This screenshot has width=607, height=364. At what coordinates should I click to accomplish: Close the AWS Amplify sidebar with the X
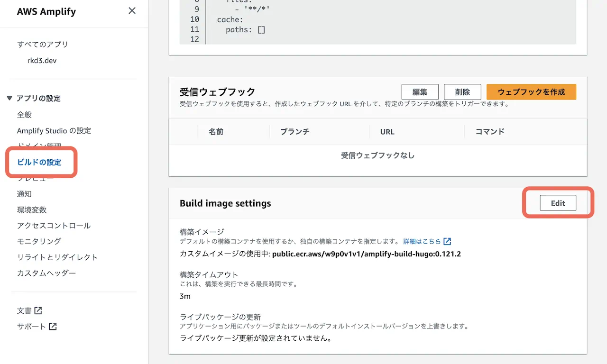point(132,11)
